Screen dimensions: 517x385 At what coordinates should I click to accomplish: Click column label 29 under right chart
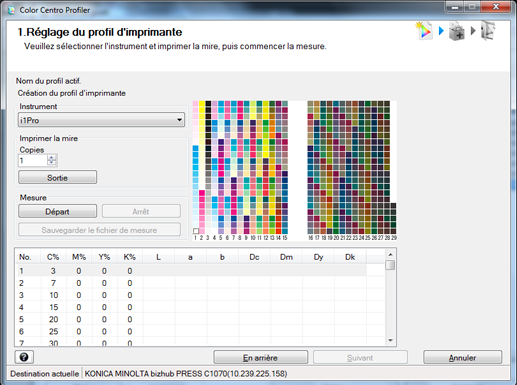394,238
